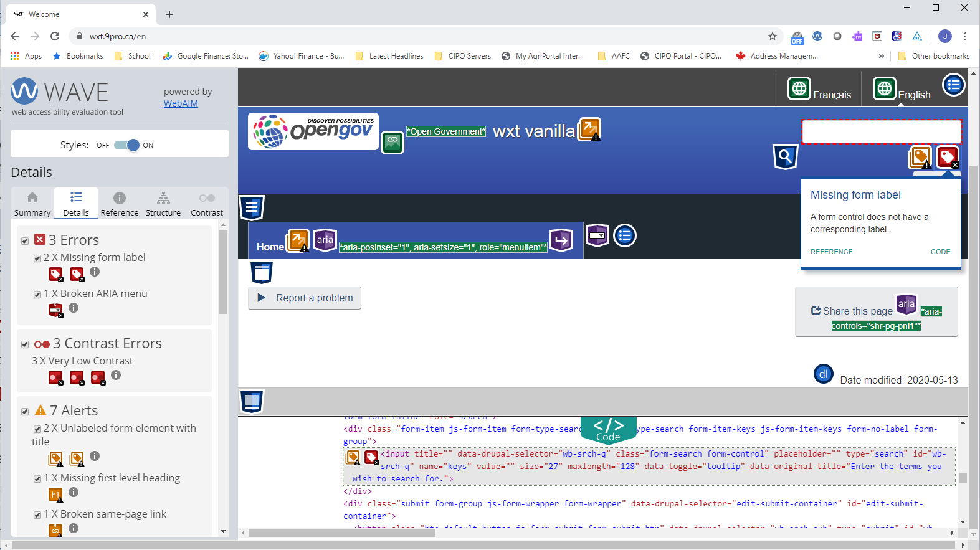Toggle the Styles on/off switch

tap(126, 145)
